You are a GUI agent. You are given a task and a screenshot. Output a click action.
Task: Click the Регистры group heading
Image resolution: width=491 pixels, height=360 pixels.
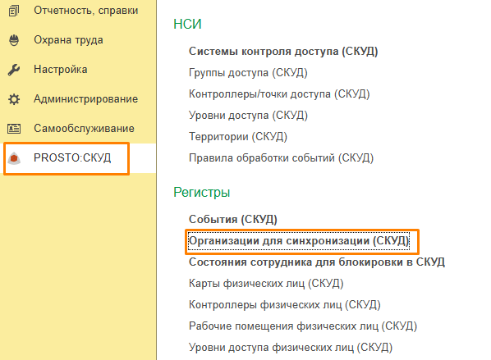click(202, 192)
